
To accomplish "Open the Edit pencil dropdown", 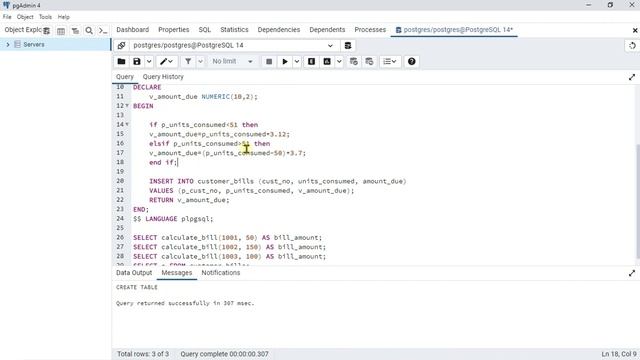I will pos(166,61).
